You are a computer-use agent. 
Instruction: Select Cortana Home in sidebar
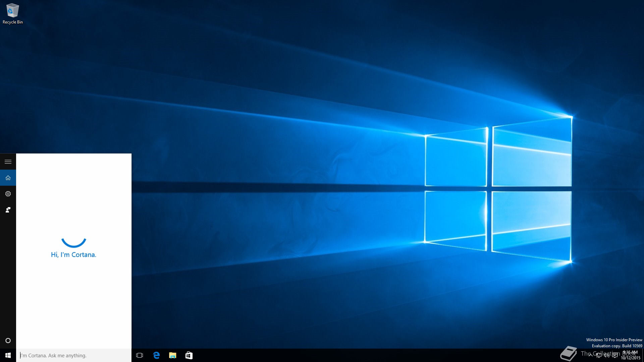(8, 178)
